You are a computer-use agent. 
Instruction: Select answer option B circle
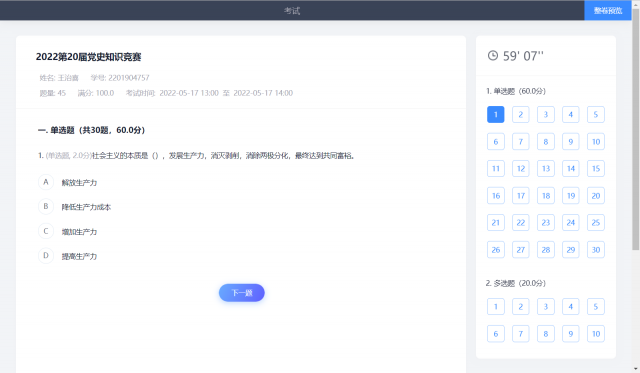pos(46,206)
